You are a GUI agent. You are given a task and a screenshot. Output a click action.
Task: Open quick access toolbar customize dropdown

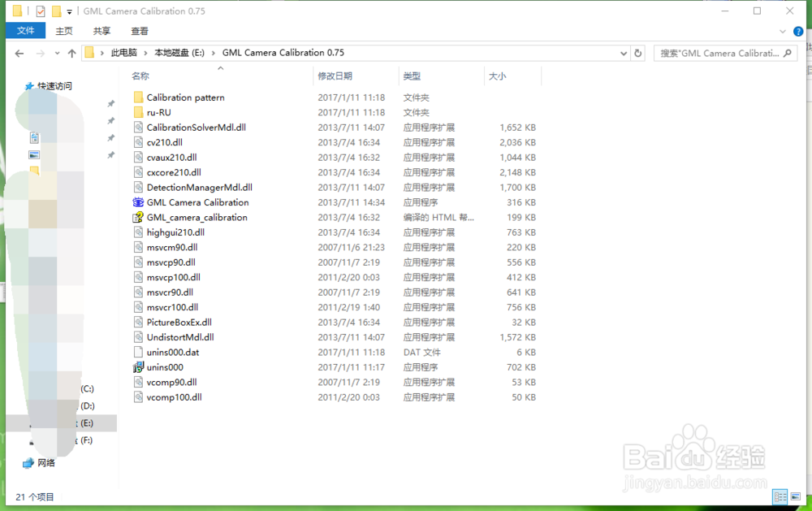(x=69, y=11)
